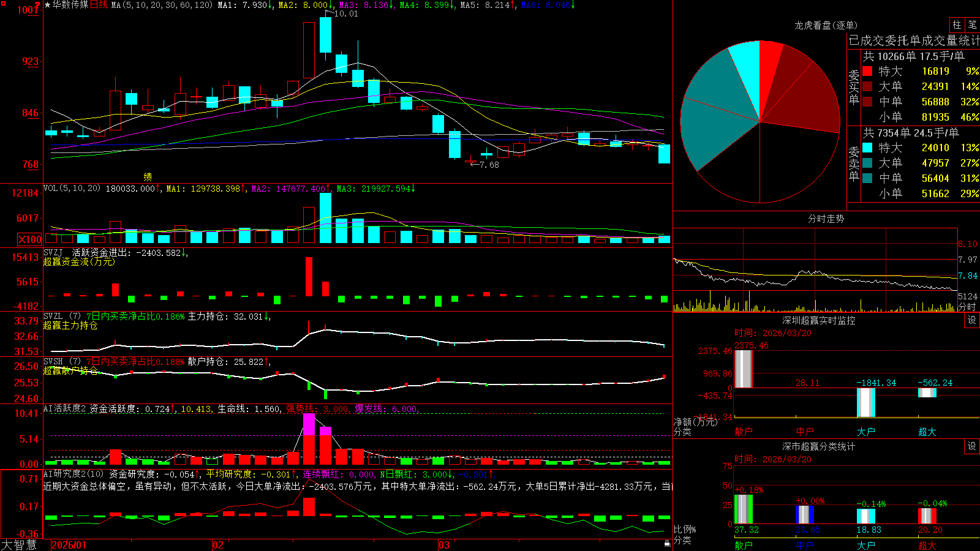Click the 10.01 high price annotation

pos(346,13)
